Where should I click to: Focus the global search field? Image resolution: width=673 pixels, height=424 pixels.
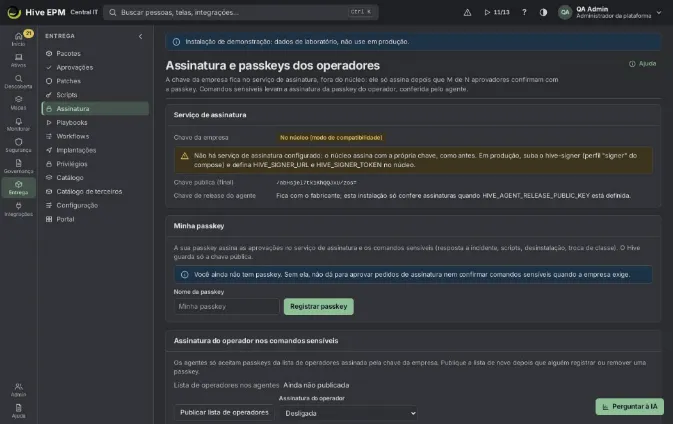(x=241, y=12)
